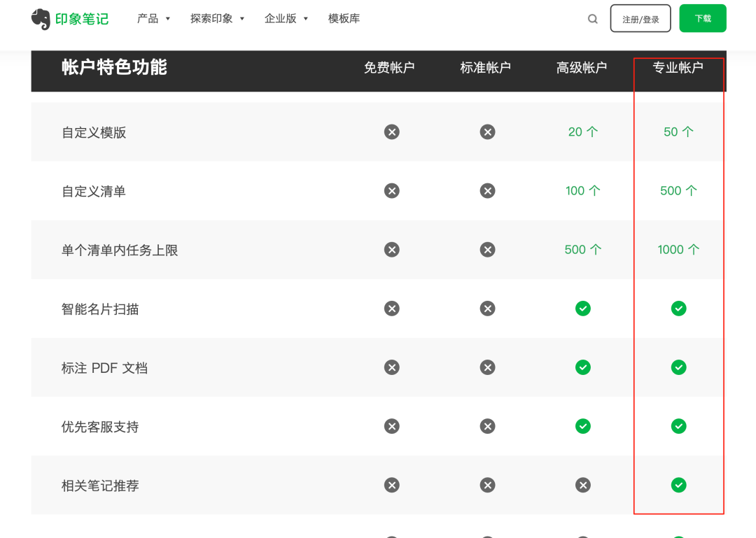Click the 标注 PDF 文档 feature label
Screen dimensions: 756x538
tap(104, 368)
